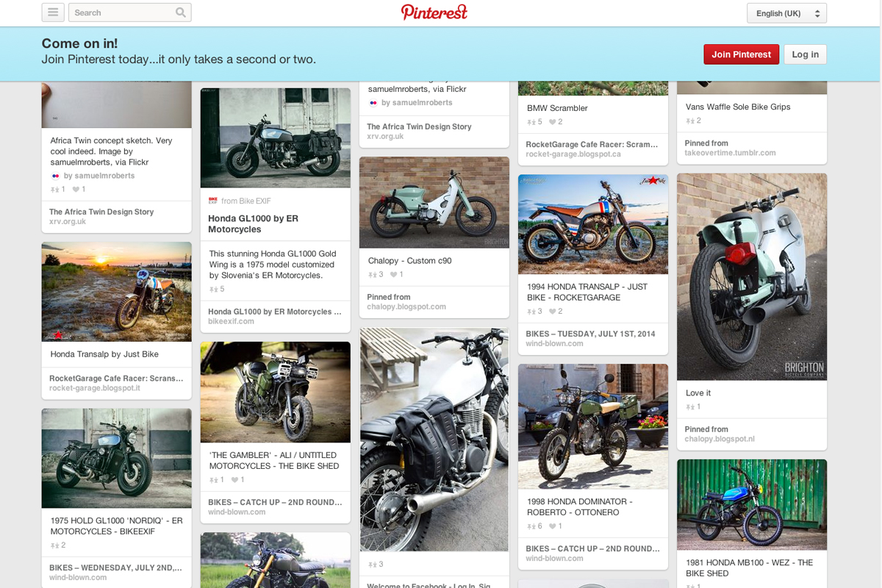
Task: Open the Honda GL1000 by ER Motorcycles title link
Action: point(253,223)
